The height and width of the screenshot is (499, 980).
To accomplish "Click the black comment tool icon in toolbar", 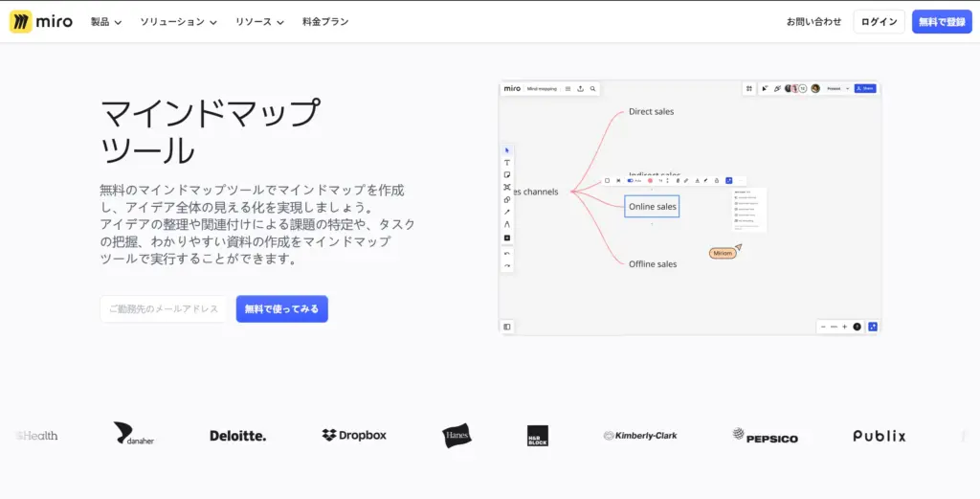I will pyautogui.click(x=507, y=238).
